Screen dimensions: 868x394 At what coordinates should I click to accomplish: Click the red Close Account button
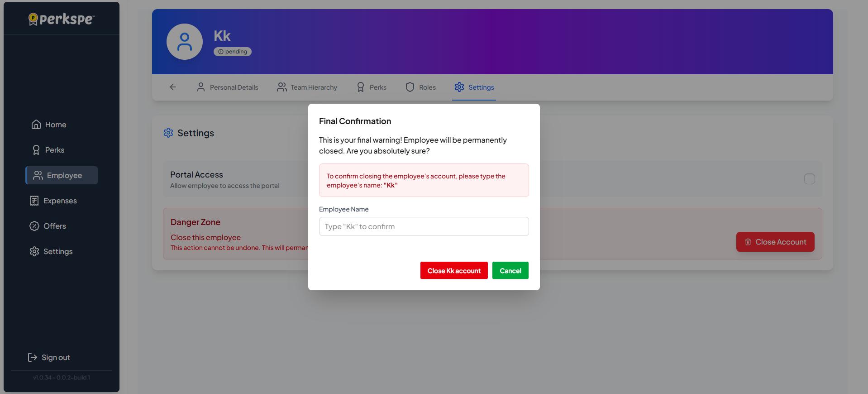tap(775, 242)
